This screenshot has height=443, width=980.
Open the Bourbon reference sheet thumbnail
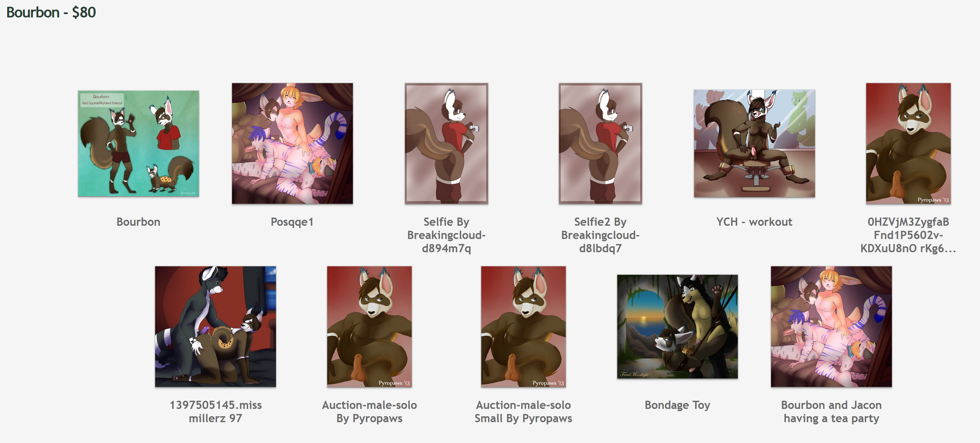[x=139, y=143]
